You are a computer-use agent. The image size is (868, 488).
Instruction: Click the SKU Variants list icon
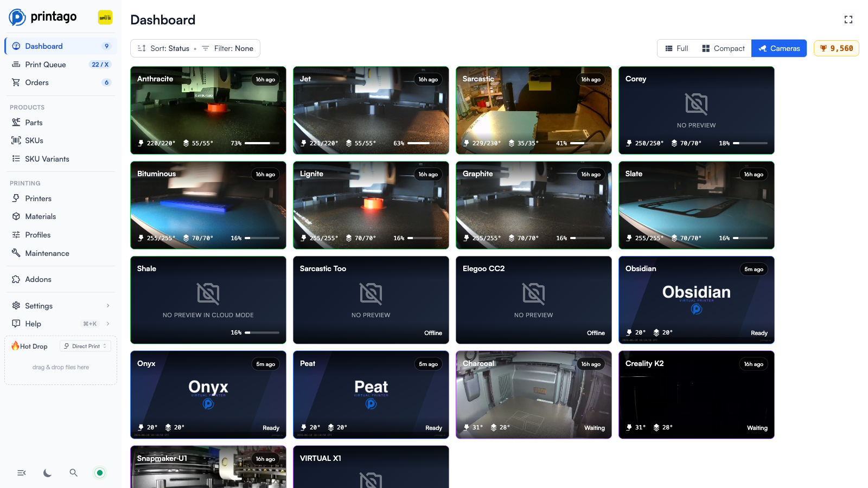pyautogui.click(x=16, y=159)
